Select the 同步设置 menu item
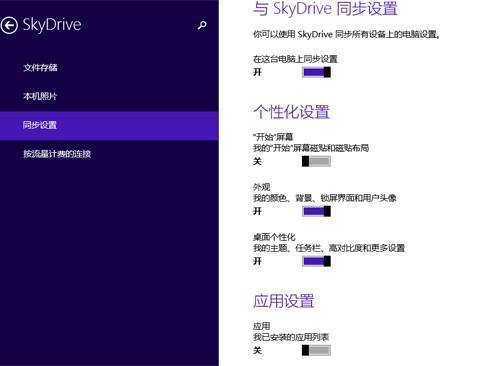This screenshot has width=500, height=366. pos(109,125)
